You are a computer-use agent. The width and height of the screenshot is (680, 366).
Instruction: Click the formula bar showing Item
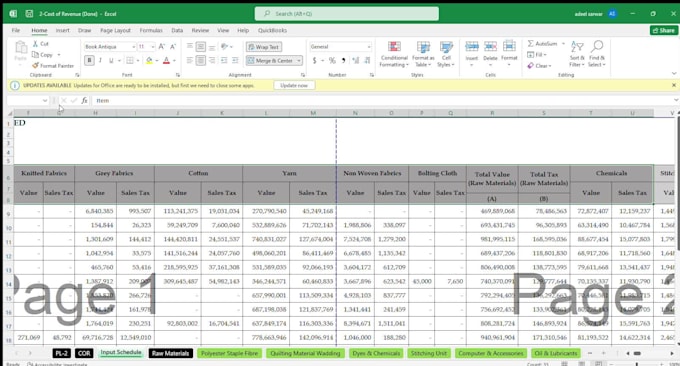coord(382,100)
